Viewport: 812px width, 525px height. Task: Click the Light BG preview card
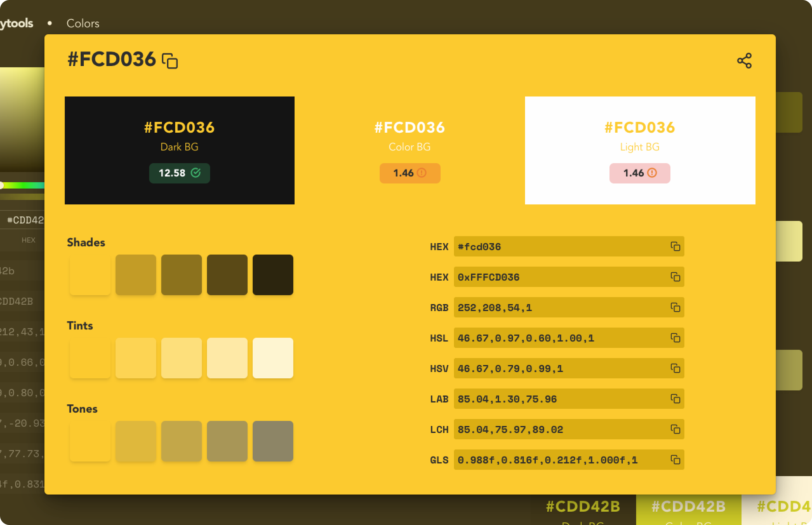pyautogui.click(x=640, y=150)
